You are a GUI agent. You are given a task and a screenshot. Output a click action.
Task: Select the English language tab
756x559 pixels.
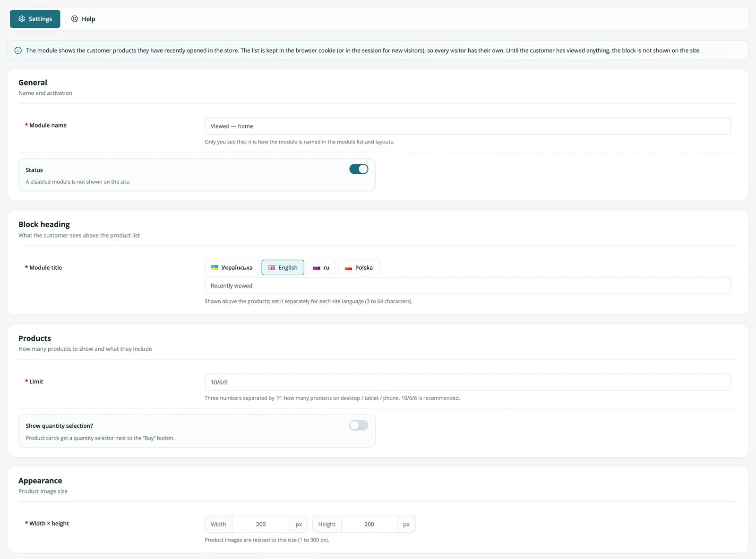283,268
